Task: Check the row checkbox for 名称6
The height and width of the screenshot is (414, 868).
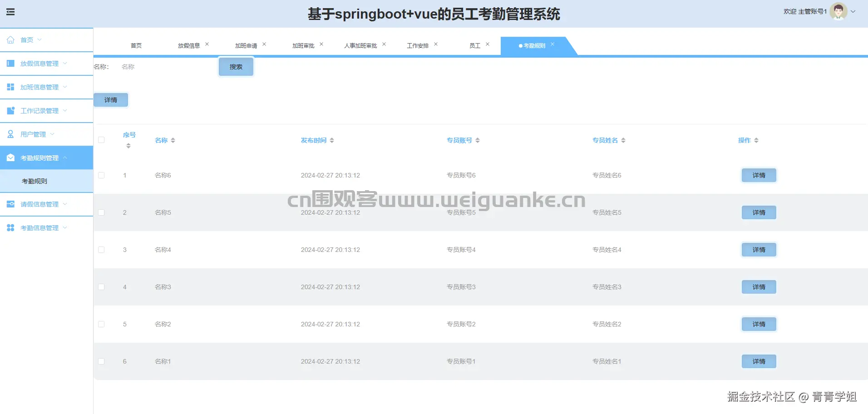Action: point(101,175)
